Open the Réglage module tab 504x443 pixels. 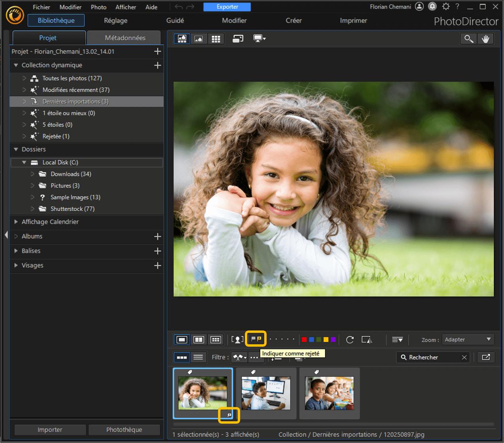tap(115, 21)
